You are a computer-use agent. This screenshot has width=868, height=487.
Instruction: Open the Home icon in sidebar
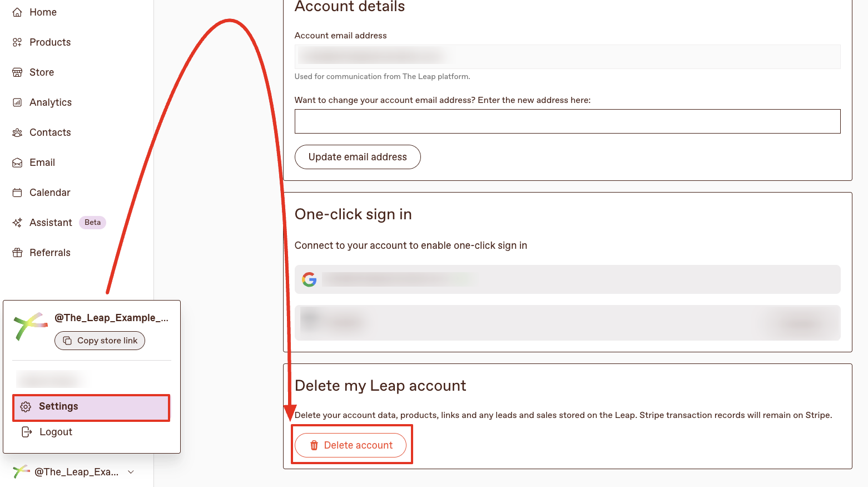(x=17, y=12)
